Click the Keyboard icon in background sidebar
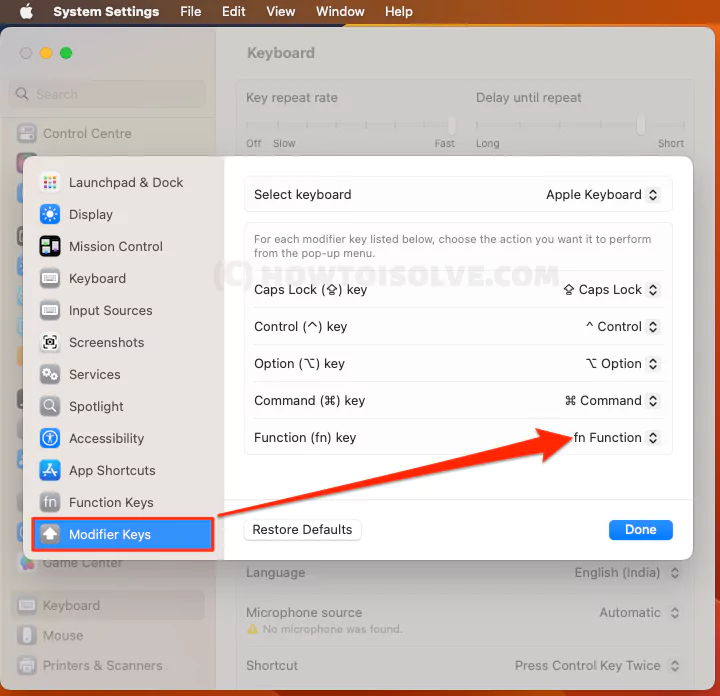This screenshot has width=720, height=696. (26, 606)
